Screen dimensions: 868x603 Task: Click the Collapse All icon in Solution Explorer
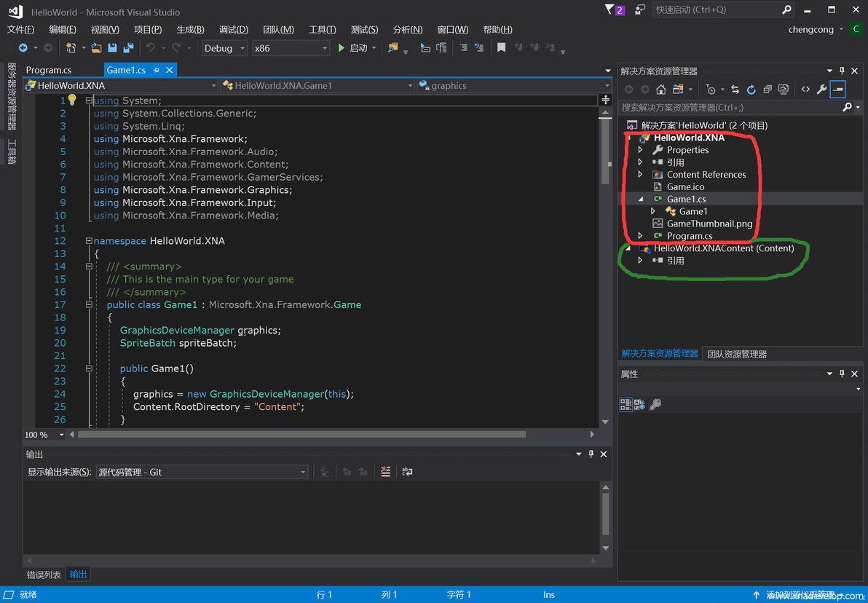[x=768, y=89]
